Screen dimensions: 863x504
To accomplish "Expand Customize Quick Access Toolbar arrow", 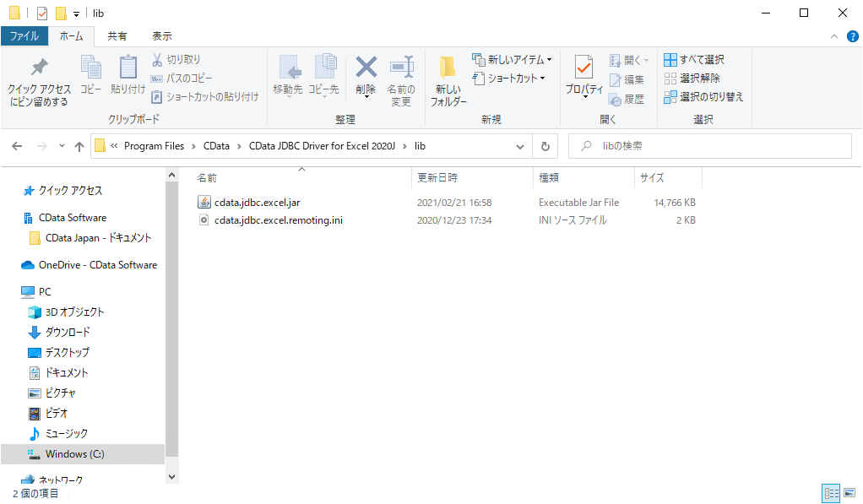I will pos(77,14).
